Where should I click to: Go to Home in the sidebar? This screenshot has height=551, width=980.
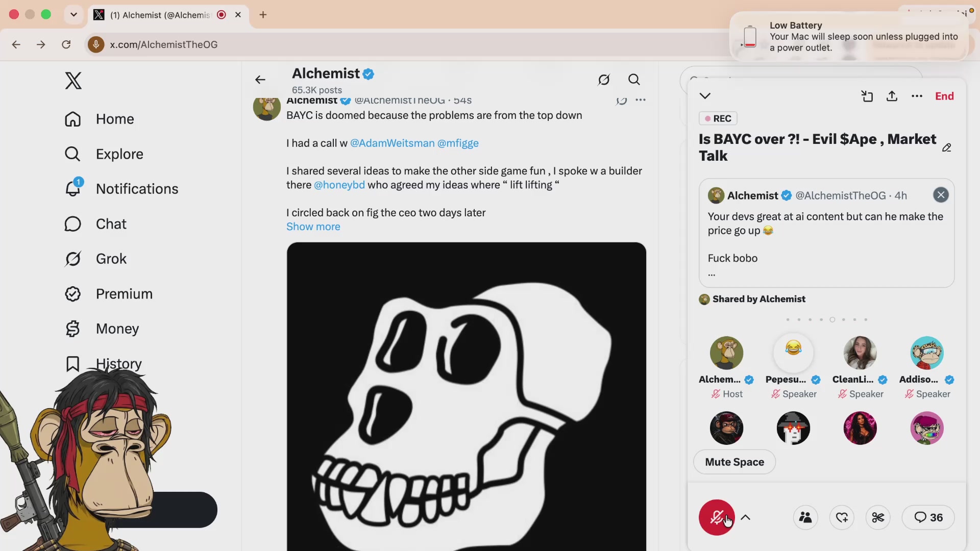100,119
